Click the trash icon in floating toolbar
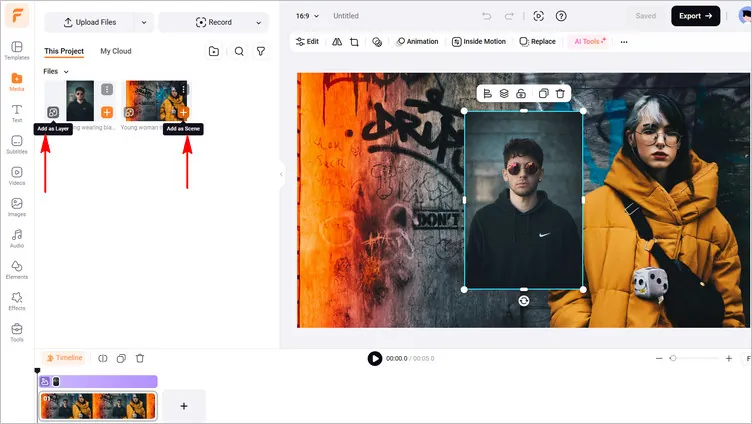 click(560, 94)
